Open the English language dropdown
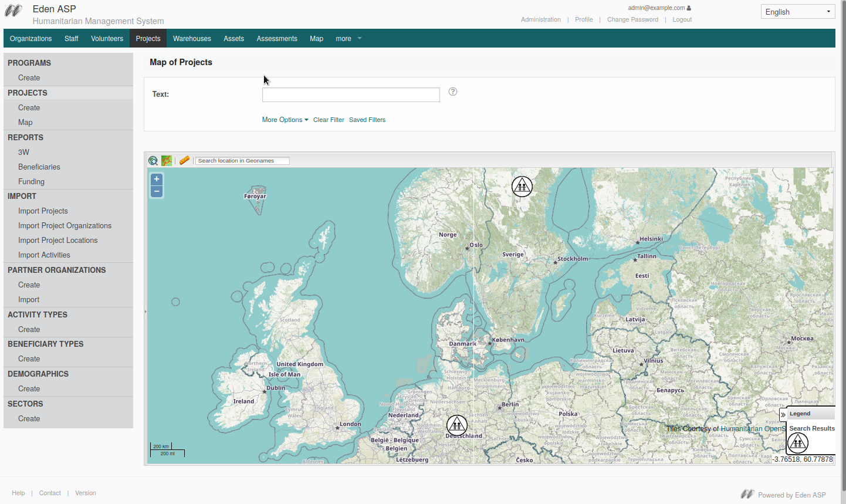This screenshot has width=846, height=504. [x=798, y=12]
